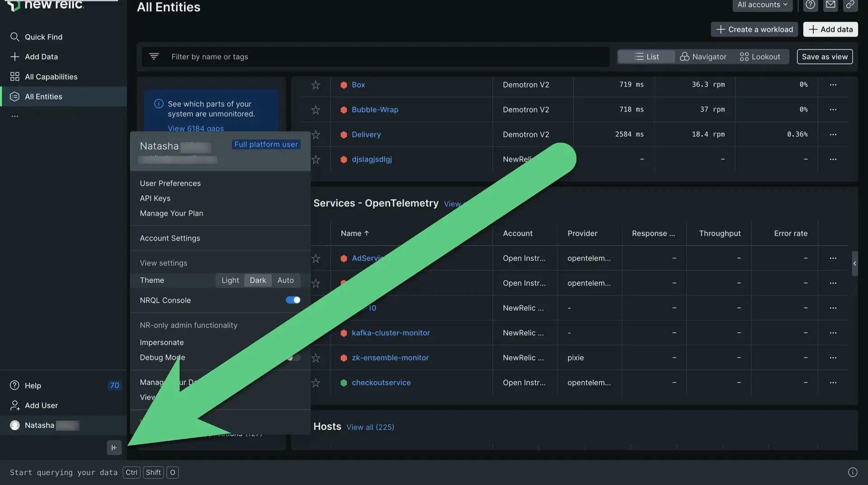Switch to the Navigator view tab

pos(703,57)
